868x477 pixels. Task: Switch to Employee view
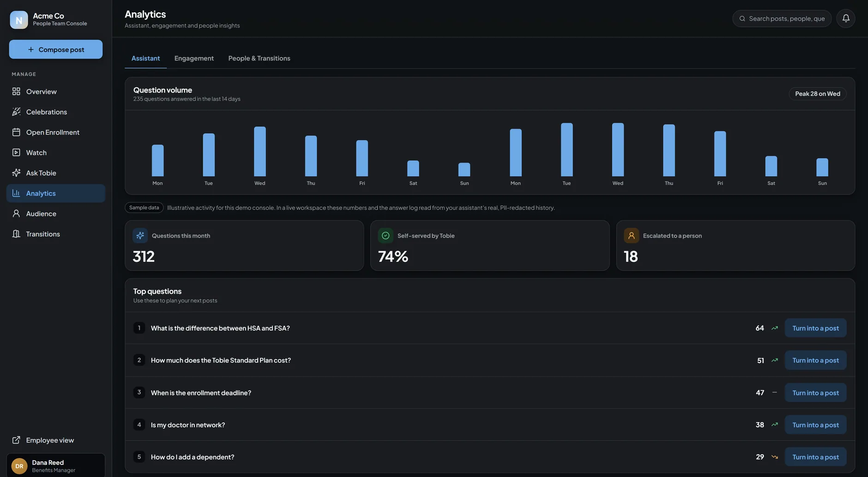point(56,440)
